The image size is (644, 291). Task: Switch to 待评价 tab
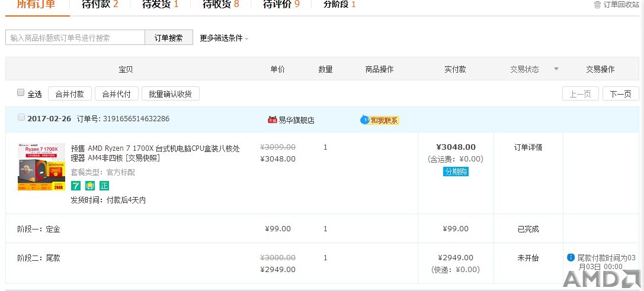coord(281,5)
